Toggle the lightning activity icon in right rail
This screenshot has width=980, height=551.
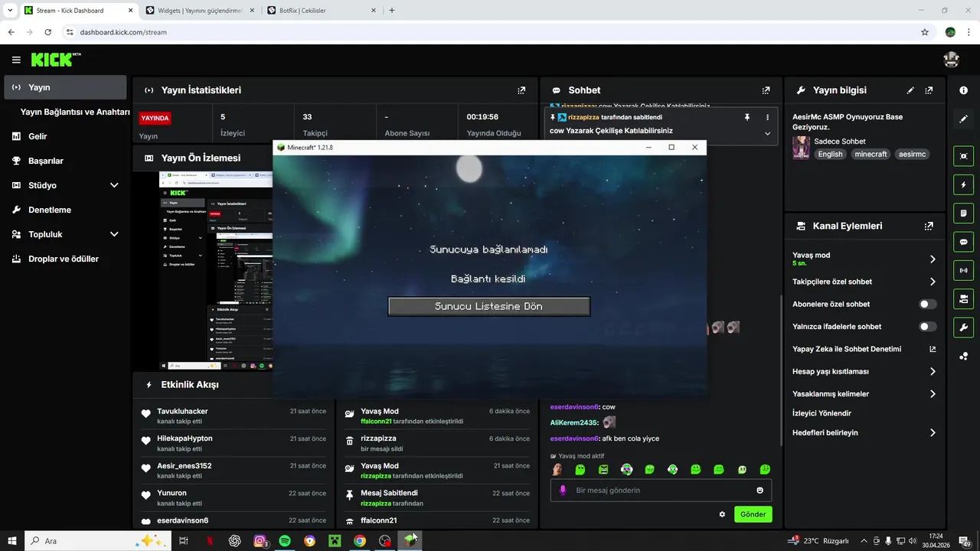(x=963, y=184)
